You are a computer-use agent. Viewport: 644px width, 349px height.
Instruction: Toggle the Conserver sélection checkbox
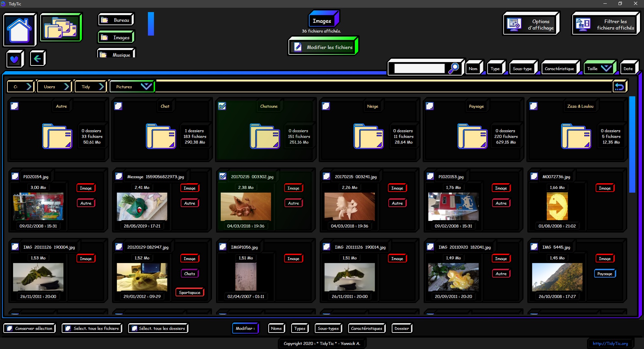click(x=10, y=329)
